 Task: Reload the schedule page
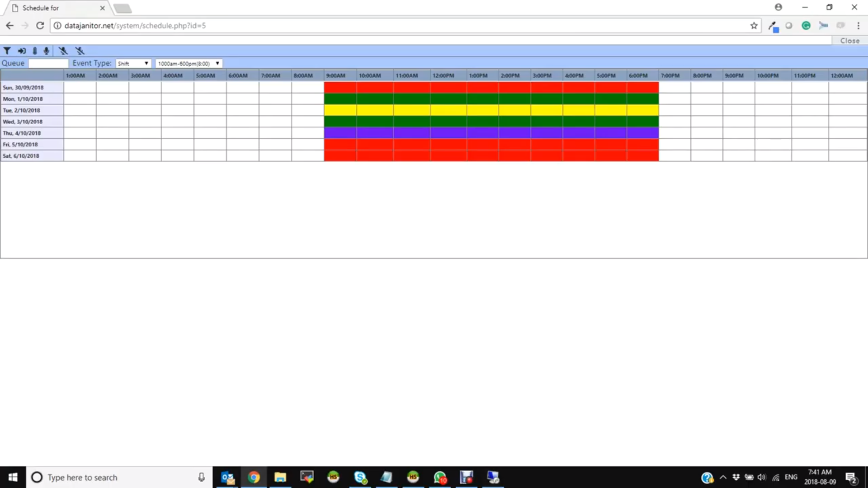40,26
